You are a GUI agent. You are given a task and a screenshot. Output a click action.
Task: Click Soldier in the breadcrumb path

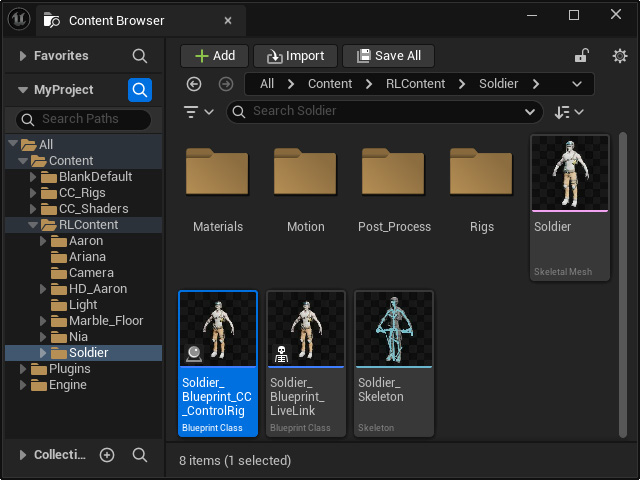point(498,84)
